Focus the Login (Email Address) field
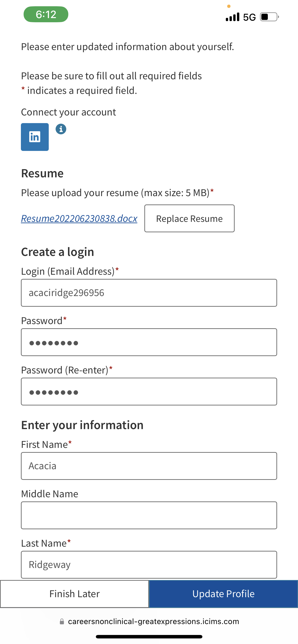Image resolution: width=298 pixels, height=644 pixels. click(x=149, y=293)
